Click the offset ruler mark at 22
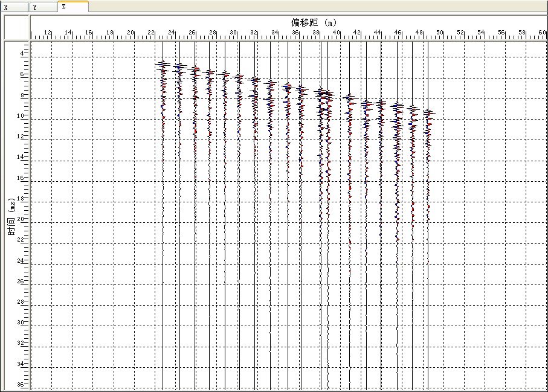The height and width of the screenshot is (392, 548). coord(150,33)
